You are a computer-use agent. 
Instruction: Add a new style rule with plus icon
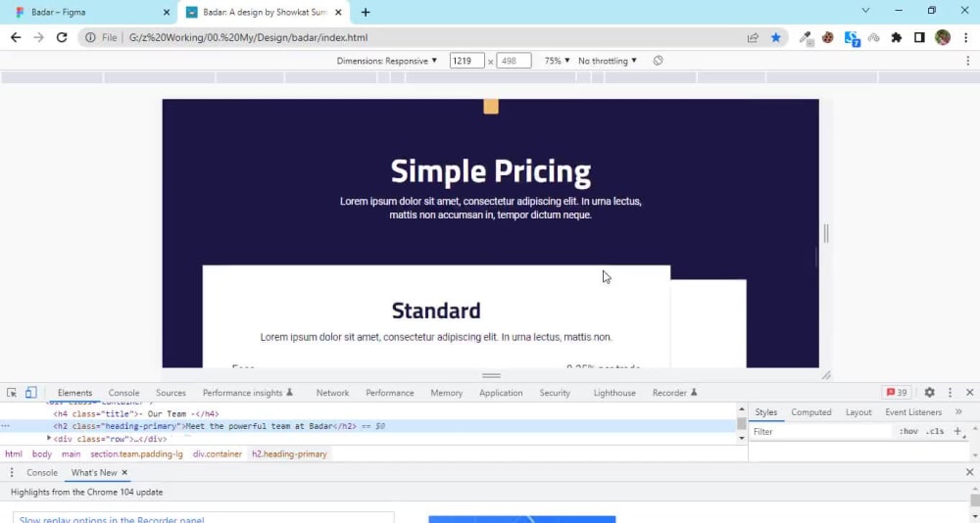pyautogui.click(x=957, y=431)
